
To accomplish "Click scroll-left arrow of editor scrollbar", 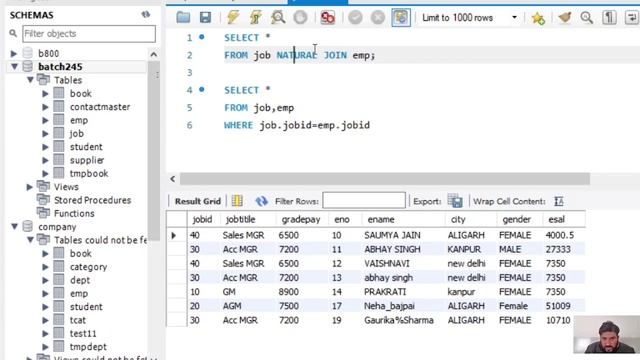I will pos(173,179).
